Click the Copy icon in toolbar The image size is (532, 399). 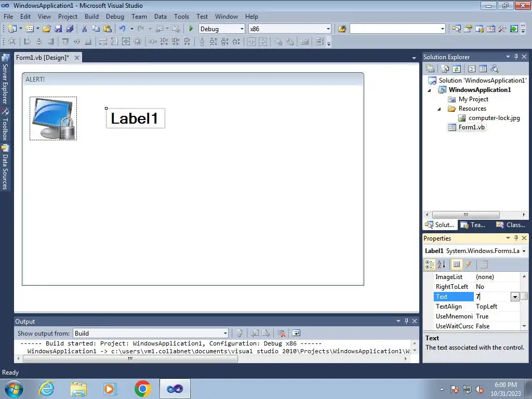point(96,29)
